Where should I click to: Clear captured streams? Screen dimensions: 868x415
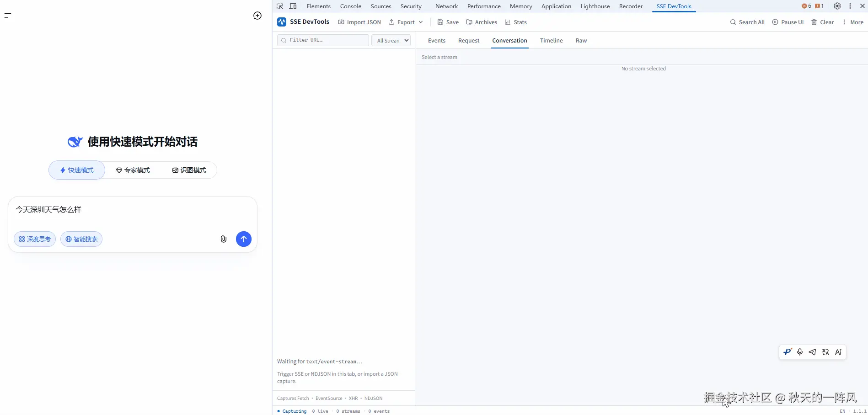tap(823, 22)
